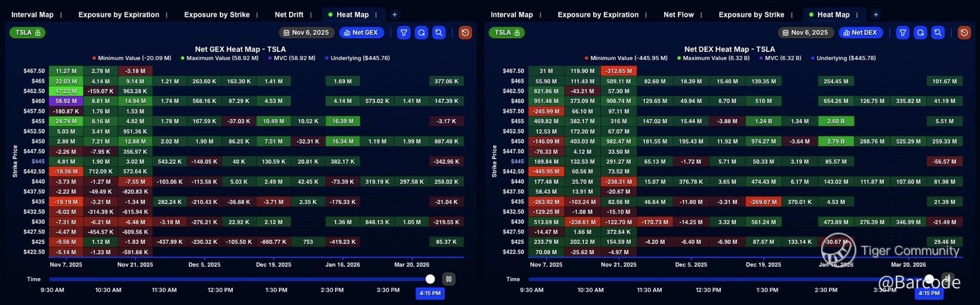Click Jan 16, 2026 axis label, Net GEX map

(343, 264)
